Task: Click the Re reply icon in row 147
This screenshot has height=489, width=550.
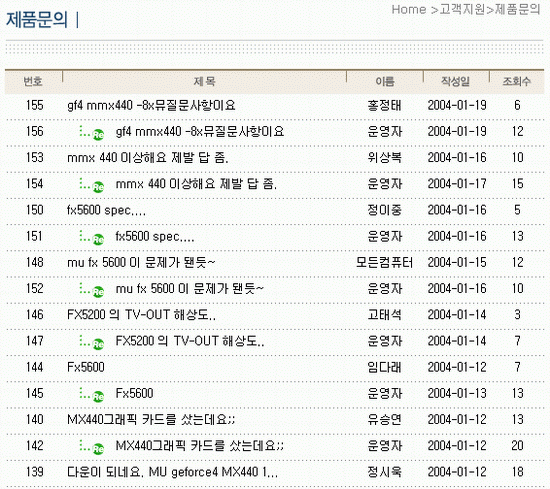Action: pyautogui.click(x=98, y=344)
